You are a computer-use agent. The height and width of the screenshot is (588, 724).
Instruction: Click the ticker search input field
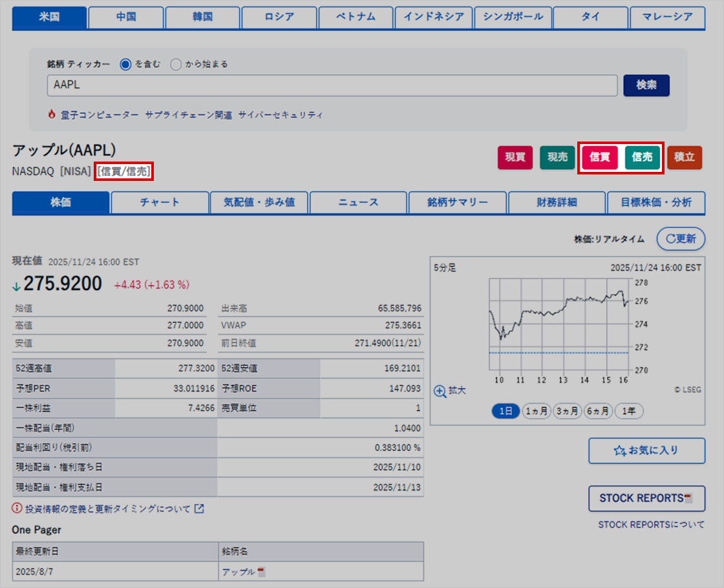[332, 85]
